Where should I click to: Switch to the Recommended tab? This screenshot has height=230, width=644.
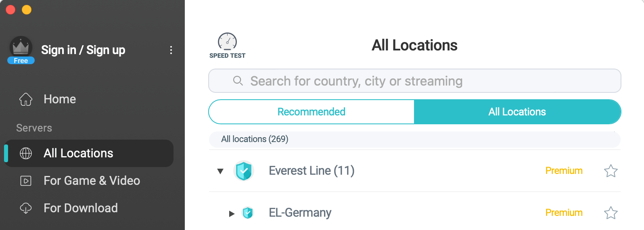(312, 112)
